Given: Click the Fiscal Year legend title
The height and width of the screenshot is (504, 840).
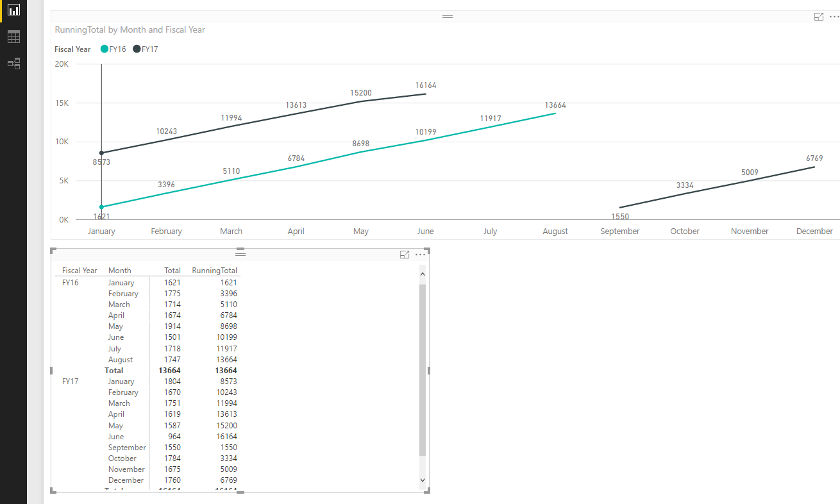Looking at the screenshot, I should 72,49.
